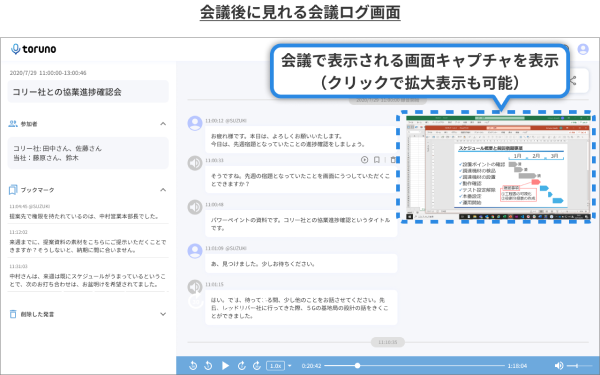Click the share icon beside the callout
The image size is (600, 375).
coord(573,80)
